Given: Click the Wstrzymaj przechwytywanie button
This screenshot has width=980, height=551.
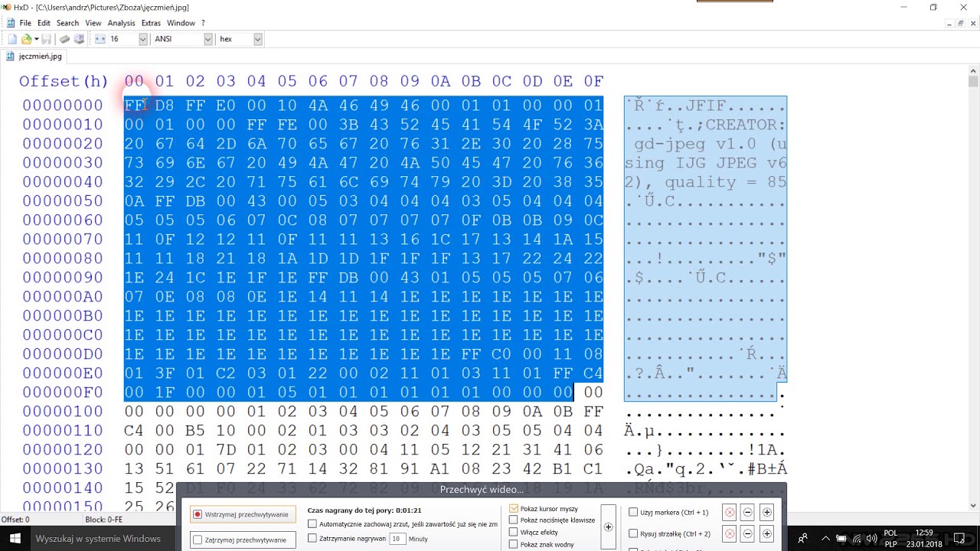Looking at the screenshot, I should (x=242, y=514).
